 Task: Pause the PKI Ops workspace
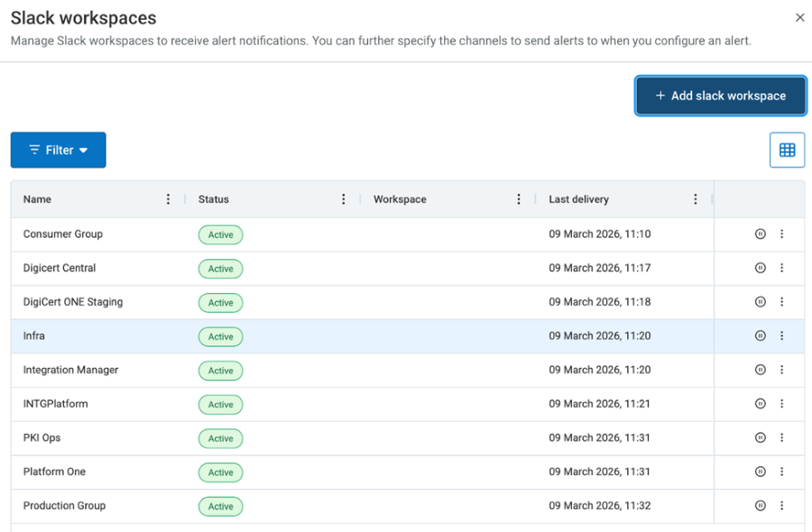click(760, 437)
